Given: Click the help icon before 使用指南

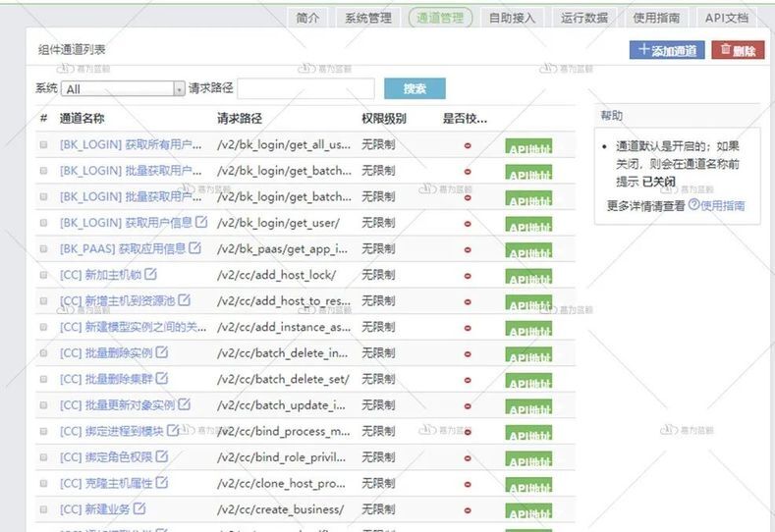Looking at the screenshot, I should pyautogui.click(x=693, y=204).
